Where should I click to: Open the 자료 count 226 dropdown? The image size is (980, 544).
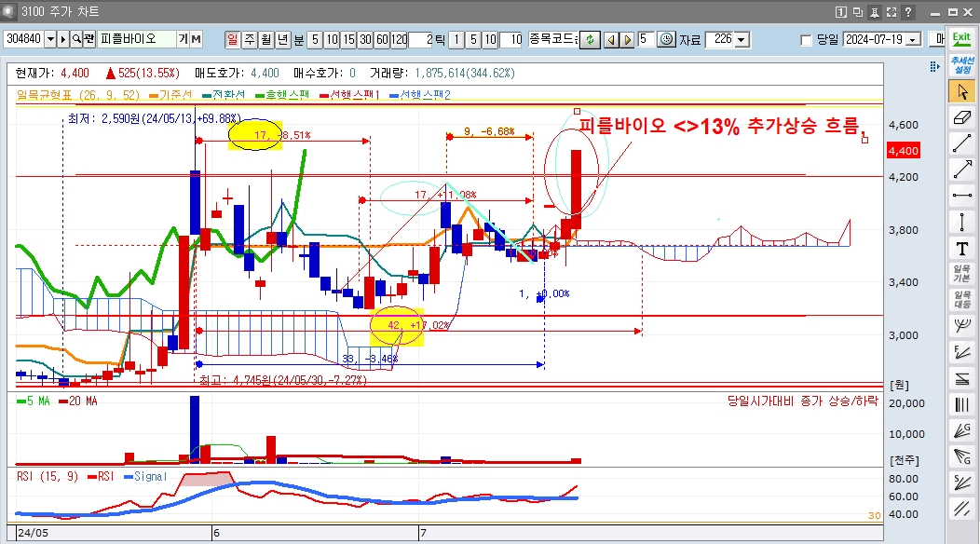(742, 39)
